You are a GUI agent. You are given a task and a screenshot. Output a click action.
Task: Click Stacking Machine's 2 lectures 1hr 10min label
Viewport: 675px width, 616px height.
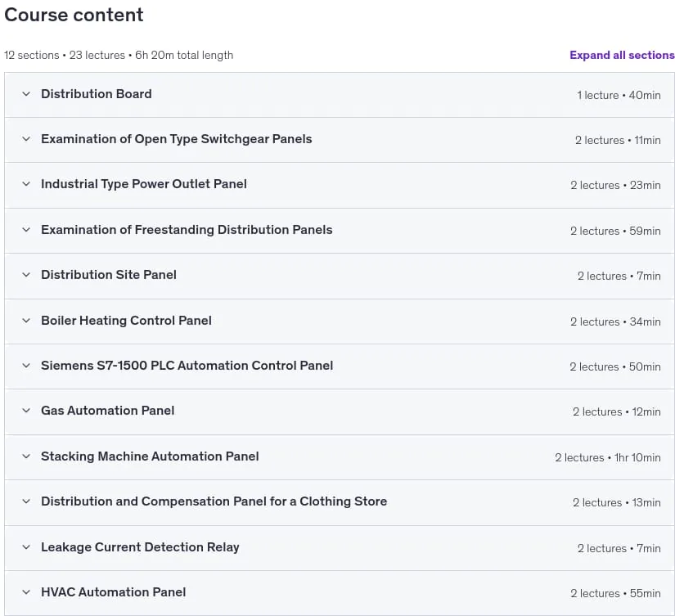coord(607,457)
